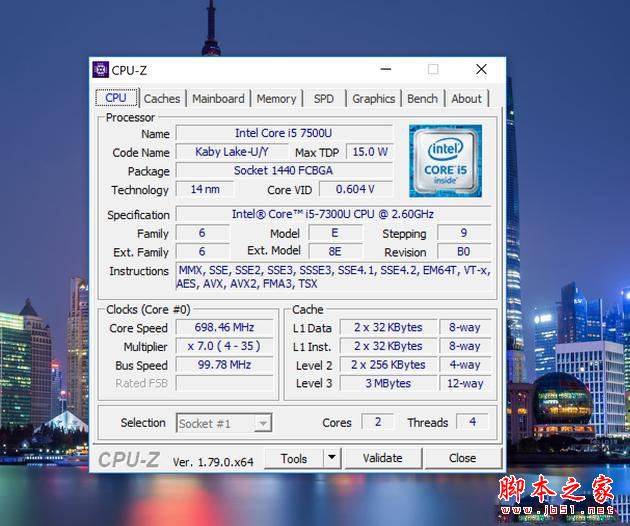Click the Package value Socket 1440 FCBGA
Viewport: 630px width, 526px height.
coord(284,170)
